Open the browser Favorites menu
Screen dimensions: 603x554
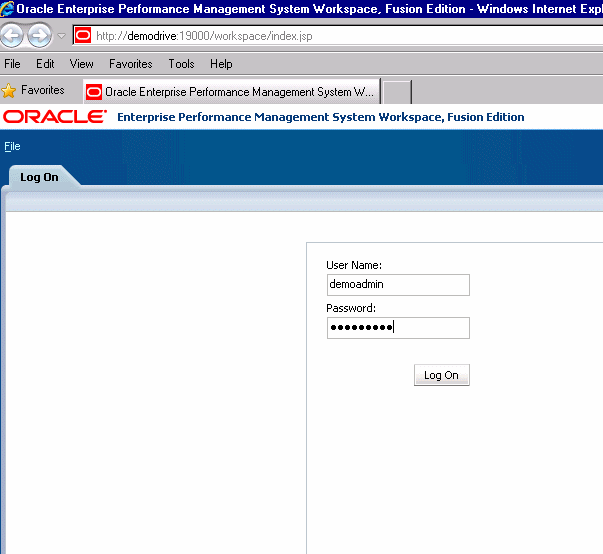coord(131,64)
